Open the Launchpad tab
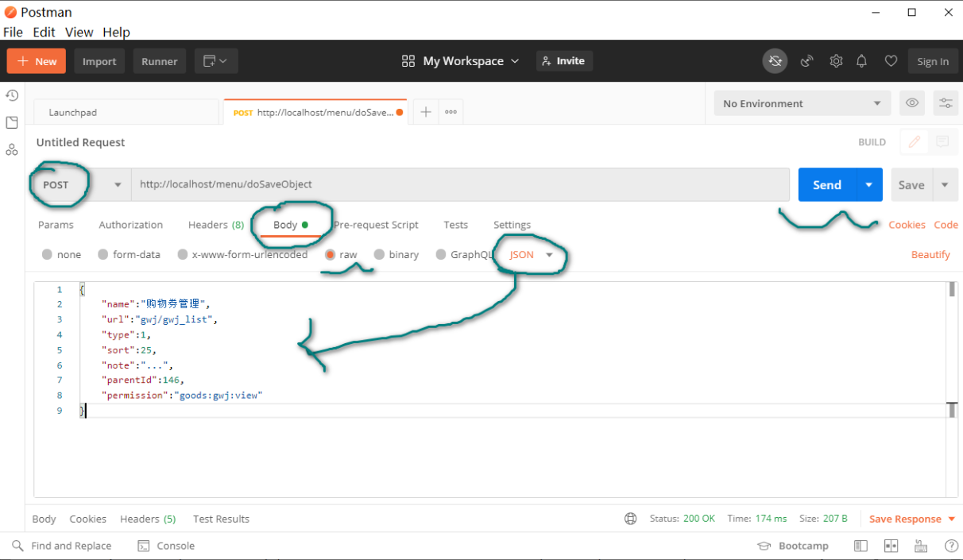The image size is (963, 560). (126, 112)
